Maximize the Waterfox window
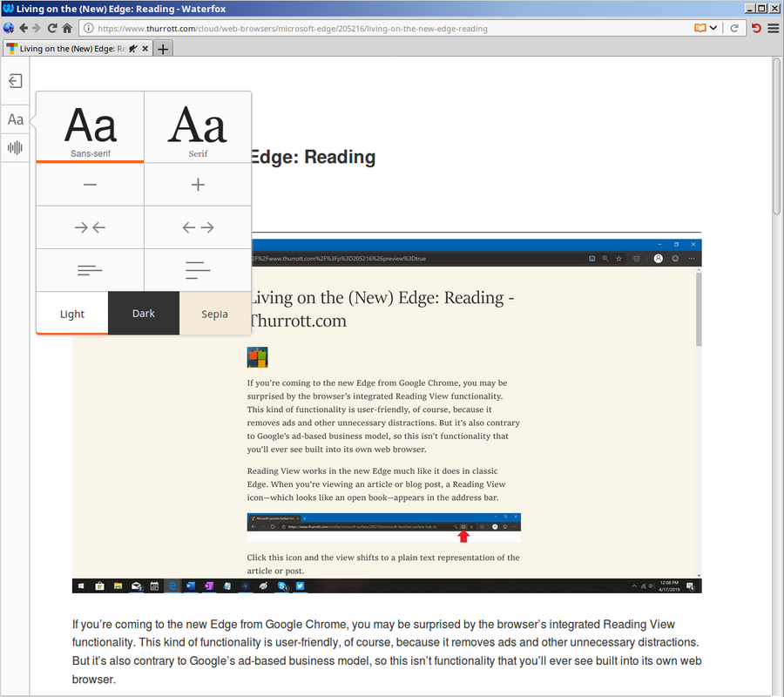This screenshot has width=784, height=697. pos(761,8)
